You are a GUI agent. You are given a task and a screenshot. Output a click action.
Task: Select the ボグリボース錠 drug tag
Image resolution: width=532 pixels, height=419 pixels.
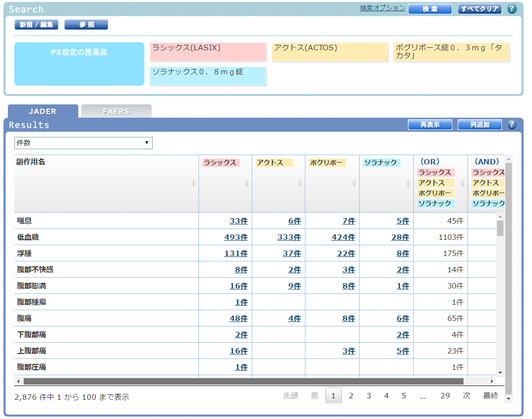pyautogui.click(x=452, y=52)
